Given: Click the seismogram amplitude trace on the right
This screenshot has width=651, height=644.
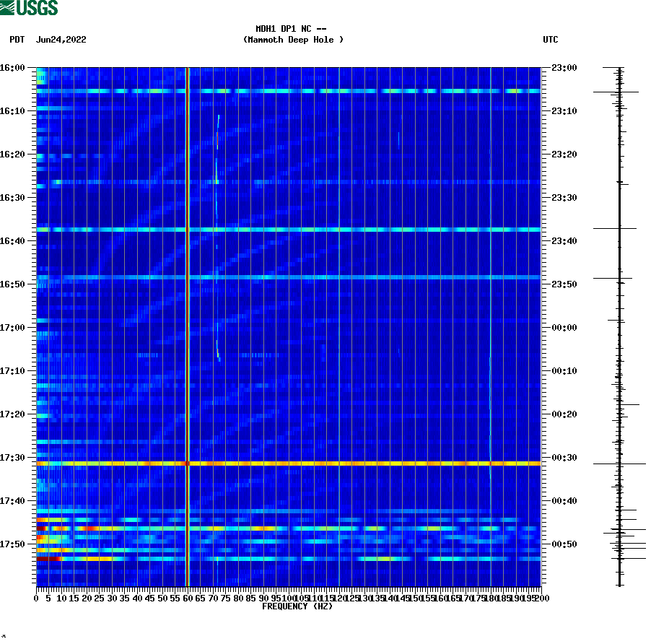Looking at the screenshot, I should 619,325.
